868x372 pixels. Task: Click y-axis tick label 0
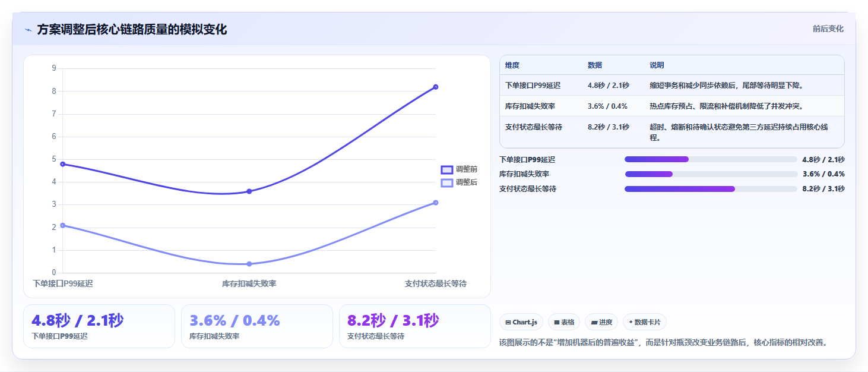point(54,273)
